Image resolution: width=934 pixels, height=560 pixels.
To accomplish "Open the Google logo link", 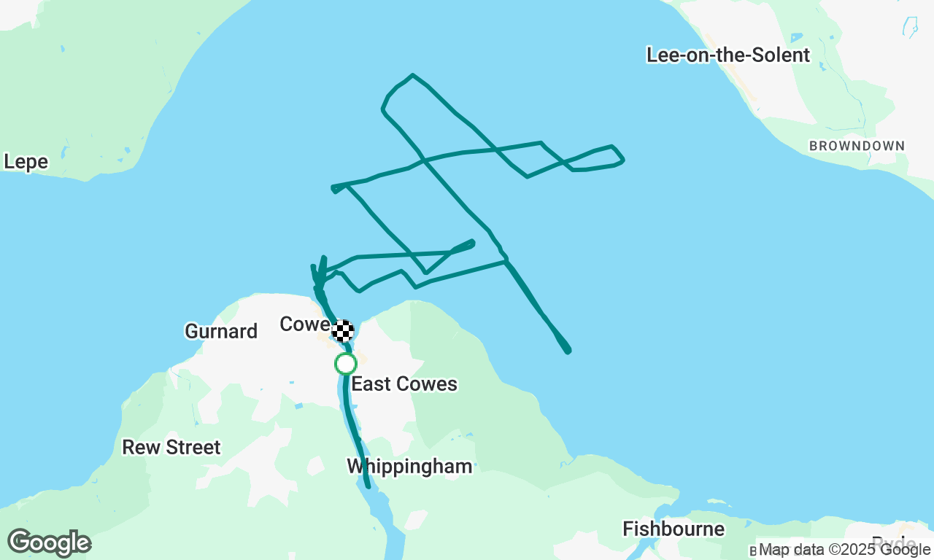I will tap(49, 543).
